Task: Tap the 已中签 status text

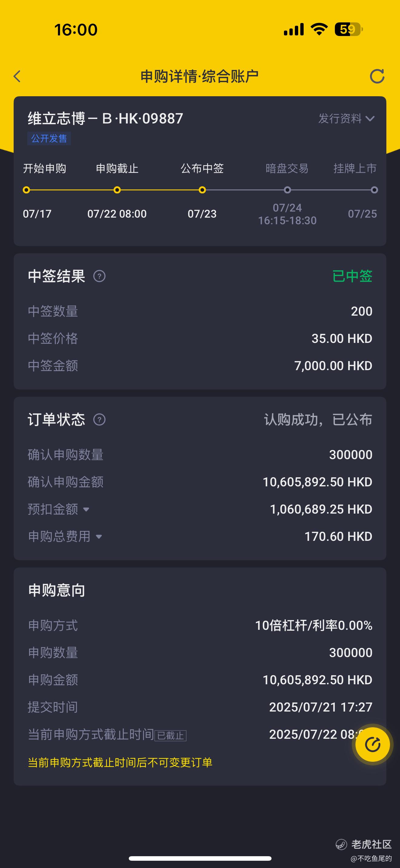Action: [x=352, y=276]
